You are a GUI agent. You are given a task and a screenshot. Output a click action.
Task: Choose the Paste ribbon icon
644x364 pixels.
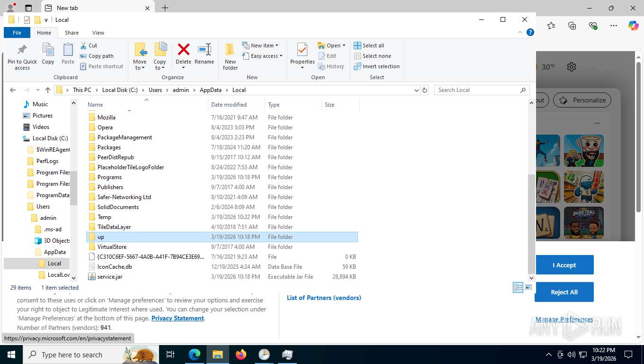[x=68, y=54]
